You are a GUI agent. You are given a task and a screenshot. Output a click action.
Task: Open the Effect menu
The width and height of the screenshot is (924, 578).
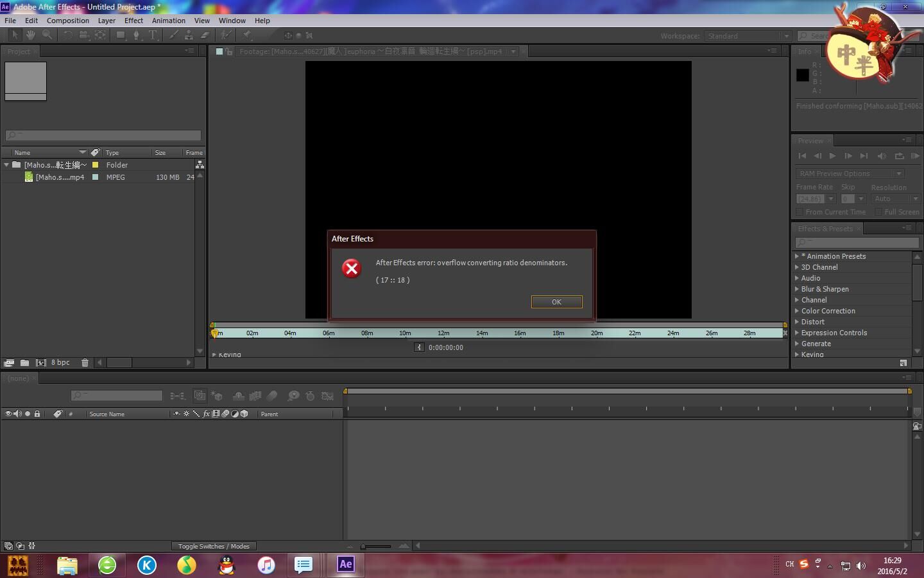133,21
